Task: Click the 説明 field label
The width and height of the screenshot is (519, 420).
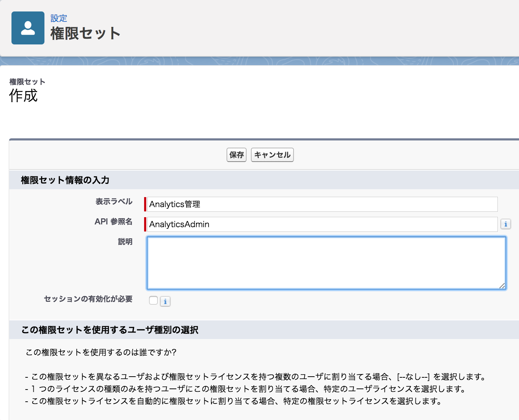Action: pyautogui.click(x=125, y=242)
